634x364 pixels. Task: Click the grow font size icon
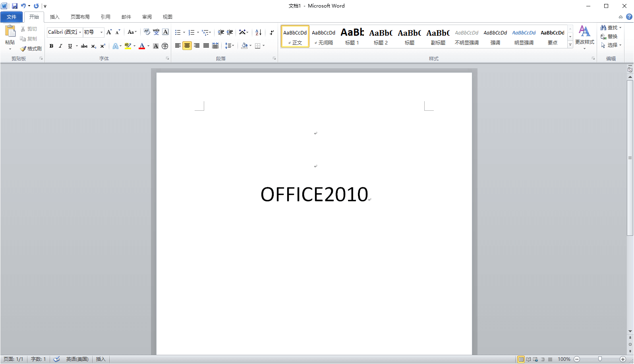click(x=109, y=32)
